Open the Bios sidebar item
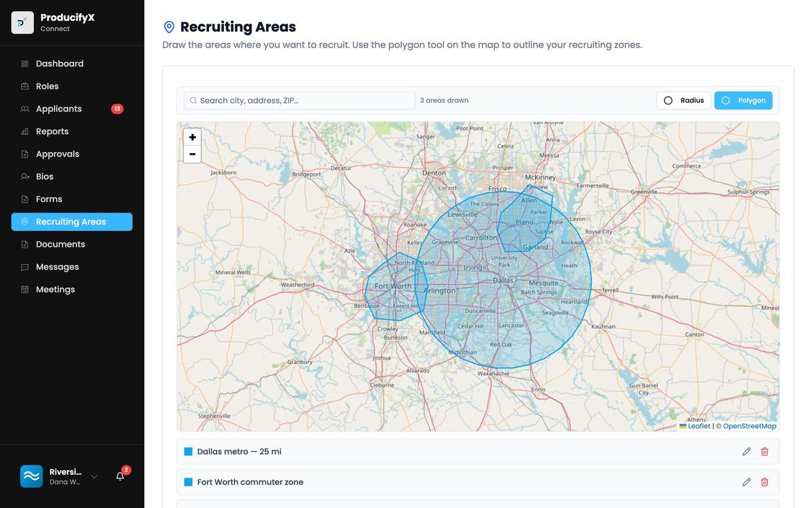 coord(72,176)
